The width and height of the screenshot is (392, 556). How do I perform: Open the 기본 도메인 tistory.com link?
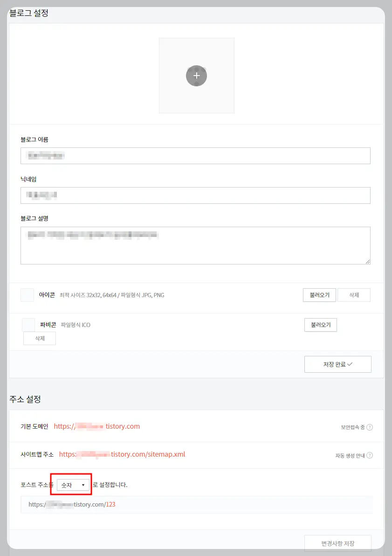[x=97, y=426]
